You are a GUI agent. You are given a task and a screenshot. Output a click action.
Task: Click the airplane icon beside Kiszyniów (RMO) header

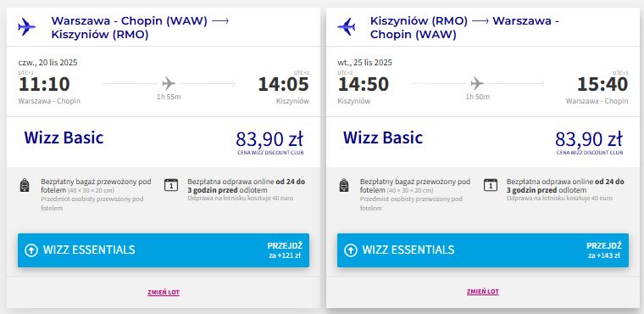[347, 27]
